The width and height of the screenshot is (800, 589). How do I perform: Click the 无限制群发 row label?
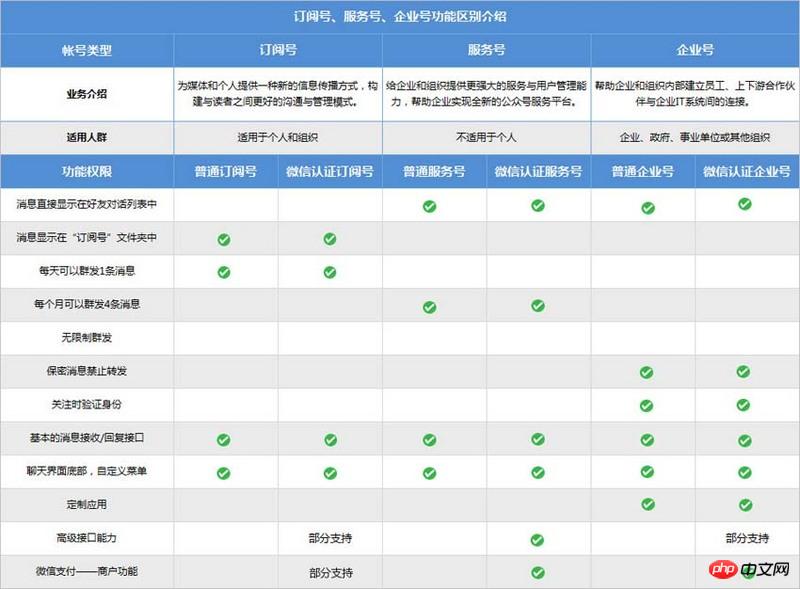pyautogui.click(x=87, y=337)
